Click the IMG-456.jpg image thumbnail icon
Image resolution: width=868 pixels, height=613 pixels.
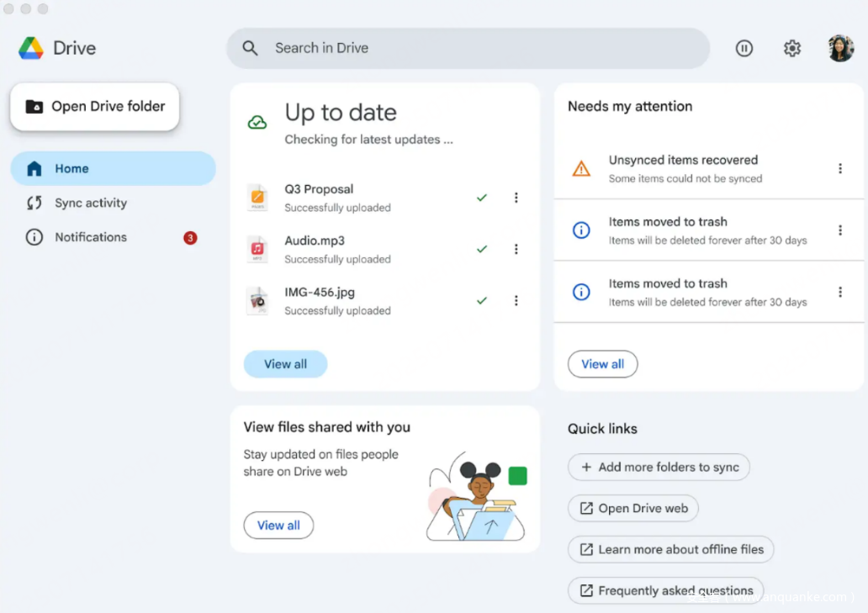pyautogui.click(x=257, y=300)
